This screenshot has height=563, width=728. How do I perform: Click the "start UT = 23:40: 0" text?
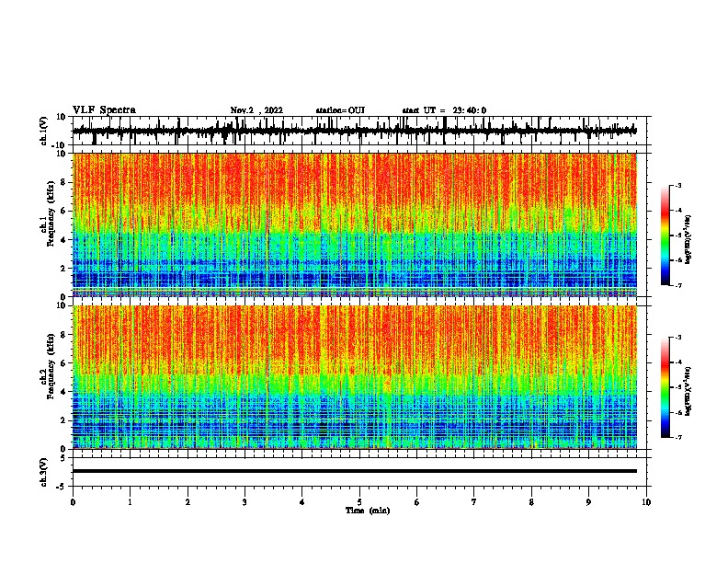[444, 110]
